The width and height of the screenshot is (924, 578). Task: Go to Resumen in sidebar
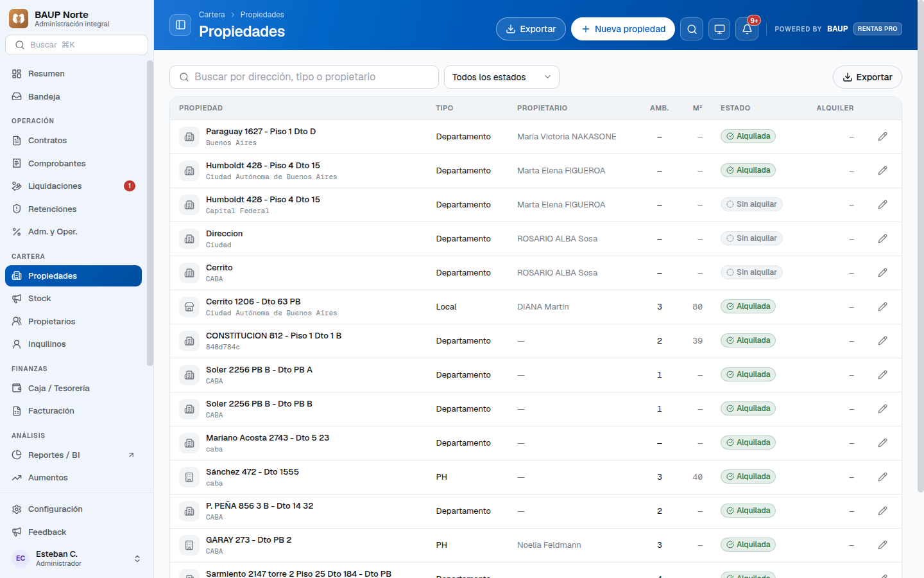point(73,74)
